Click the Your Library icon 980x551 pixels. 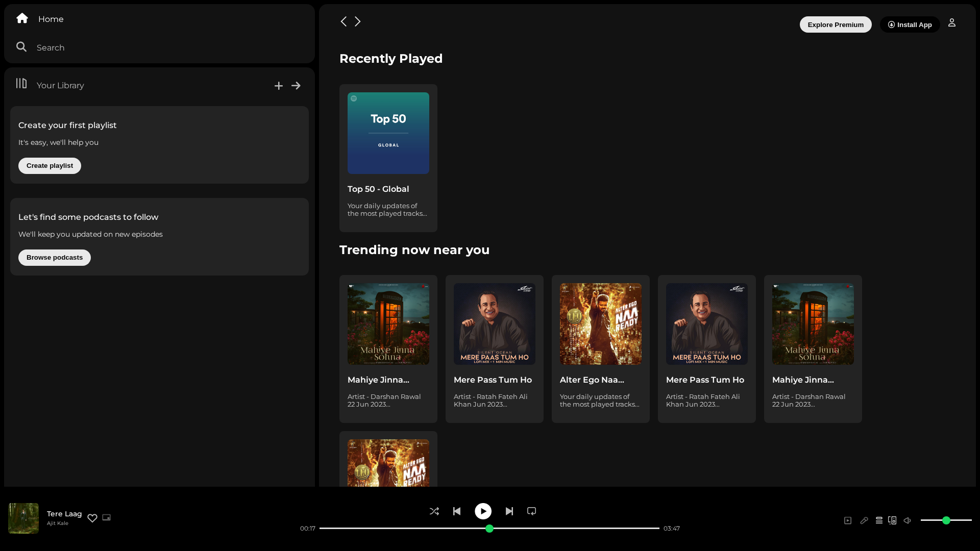point(21,83)
